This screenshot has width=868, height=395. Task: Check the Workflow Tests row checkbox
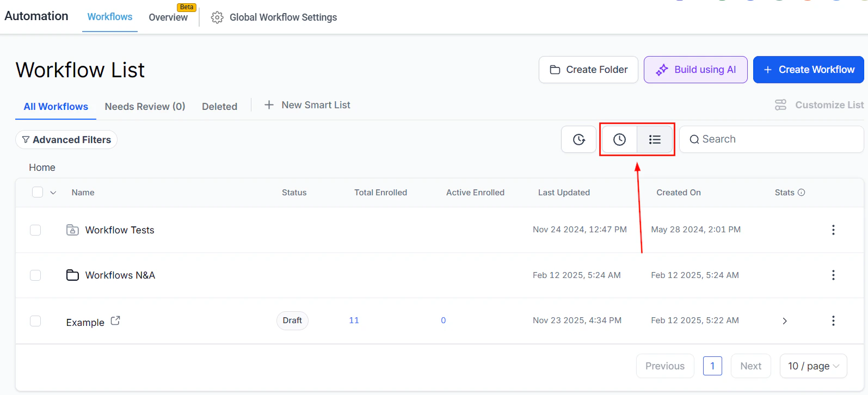[x=35, y=230]
